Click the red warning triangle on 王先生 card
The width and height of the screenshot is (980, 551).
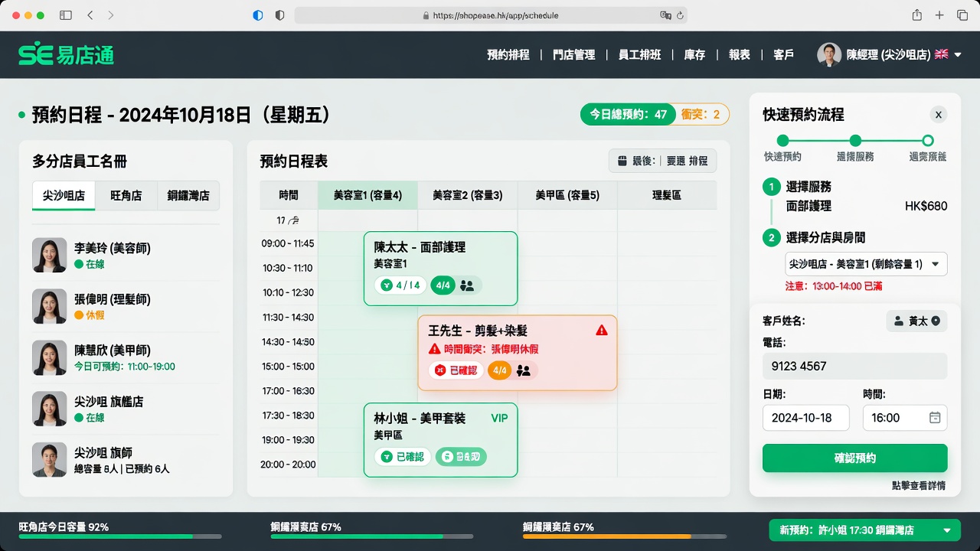coord(601,330)
